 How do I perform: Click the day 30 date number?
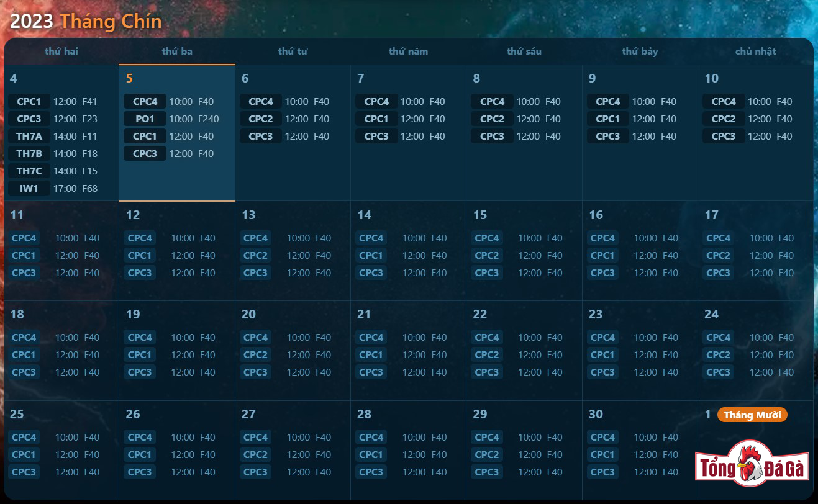596,414
